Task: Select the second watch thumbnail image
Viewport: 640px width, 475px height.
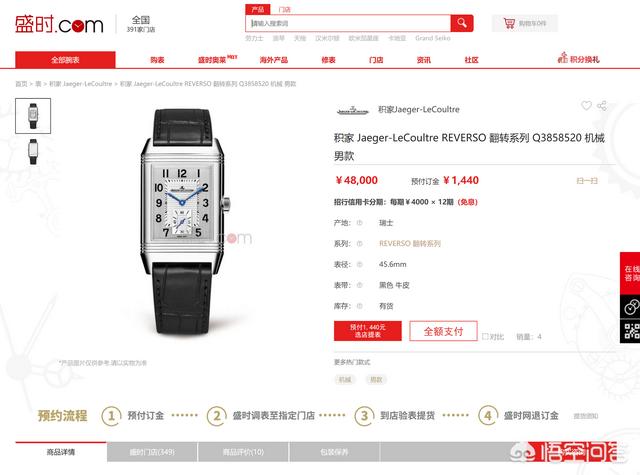Action: (33, 152)
